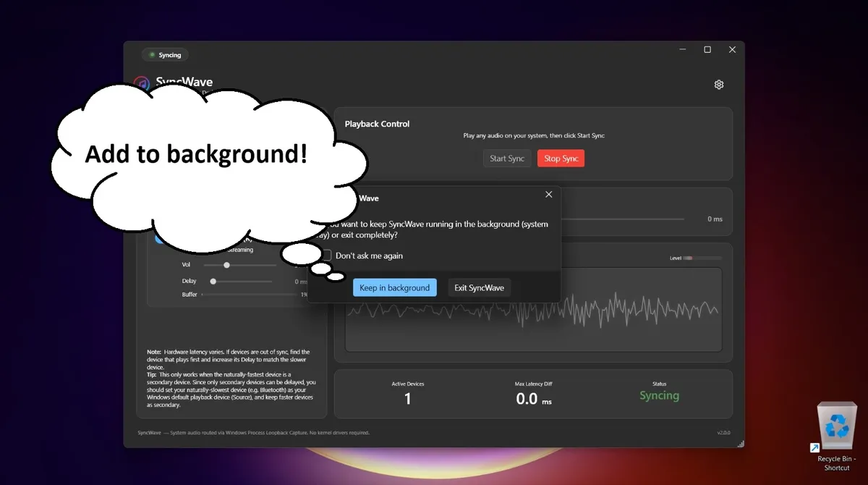Click the green "Syncing" status text at the bottom

pos(659,395)
